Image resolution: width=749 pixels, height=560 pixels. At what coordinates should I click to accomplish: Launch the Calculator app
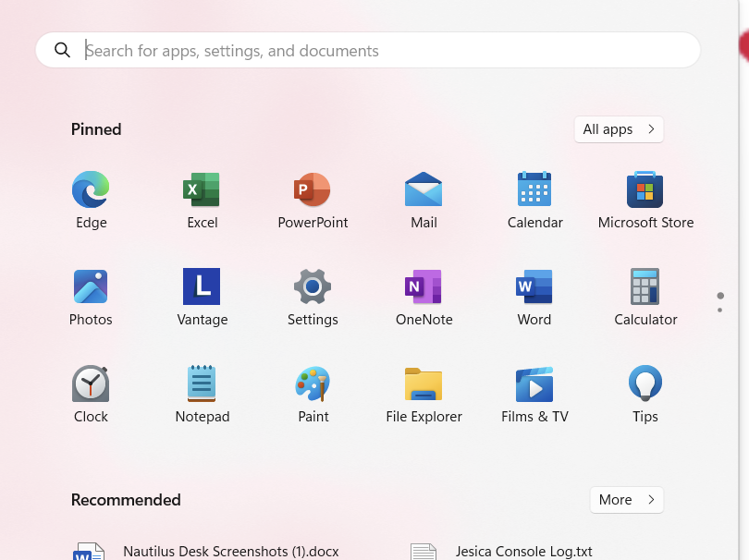[x=645, y=298]
